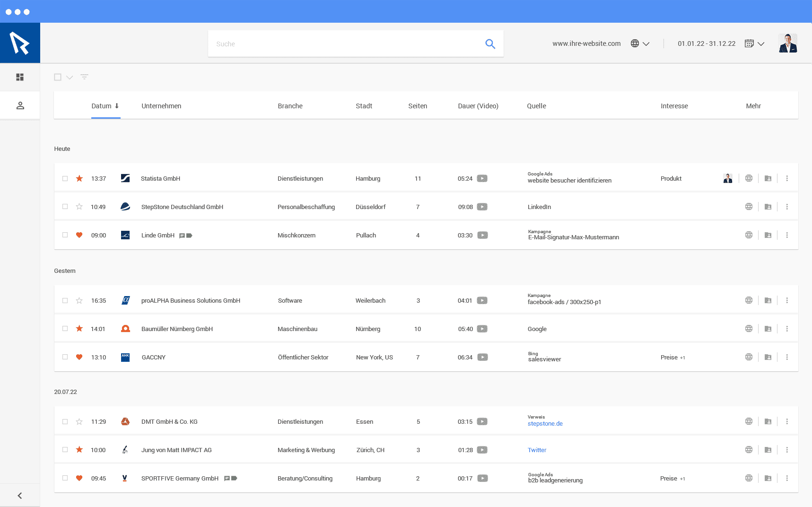The height and width of the screenshot is (507, 812).
Task: Expand the bulk selection chevron dropdown
Action: [70, 78]
